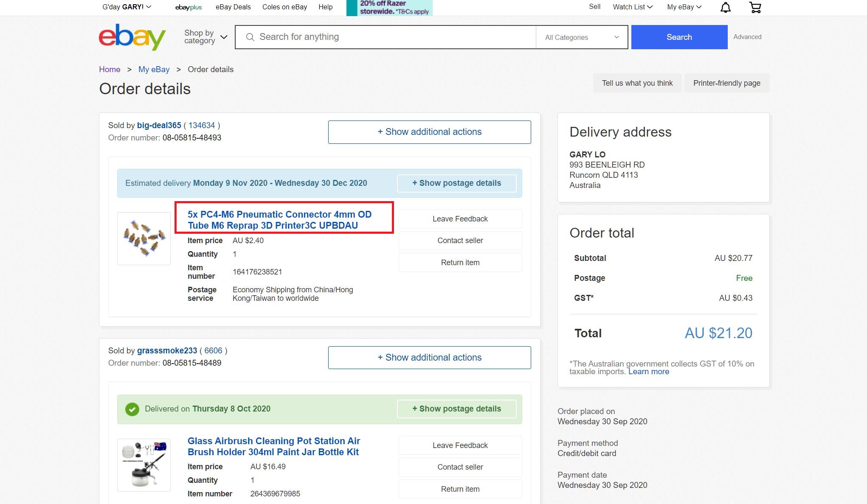Viewport: 867px width, 504px height.
Task: Click the green delivered checkmark icon
Action: (132, 409)
